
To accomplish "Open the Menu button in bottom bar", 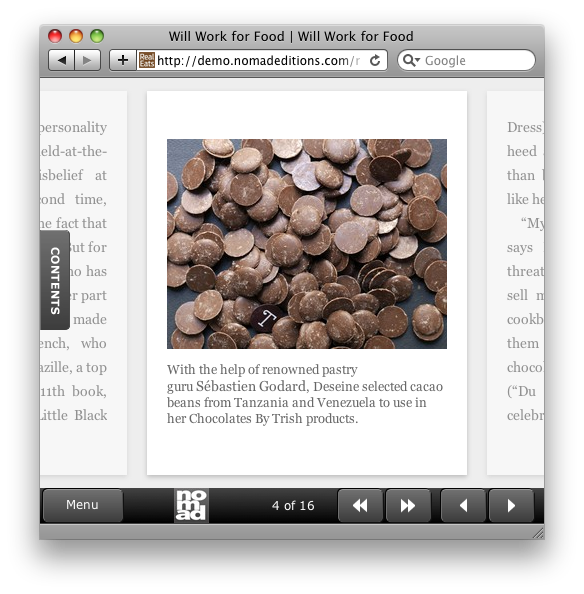I will 83,505.
